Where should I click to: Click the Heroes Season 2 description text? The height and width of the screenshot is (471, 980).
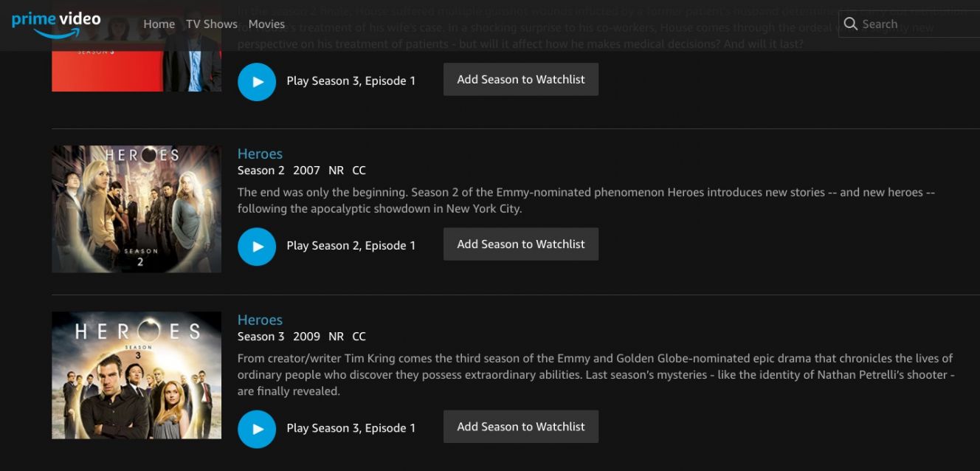pos(587,200)
